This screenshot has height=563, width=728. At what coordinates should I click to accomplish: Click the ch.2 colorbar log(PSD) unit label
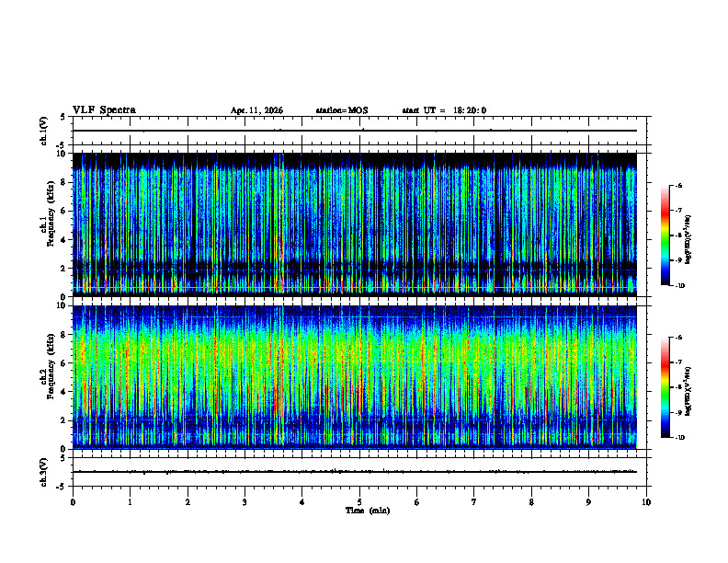tap(688, 391)
